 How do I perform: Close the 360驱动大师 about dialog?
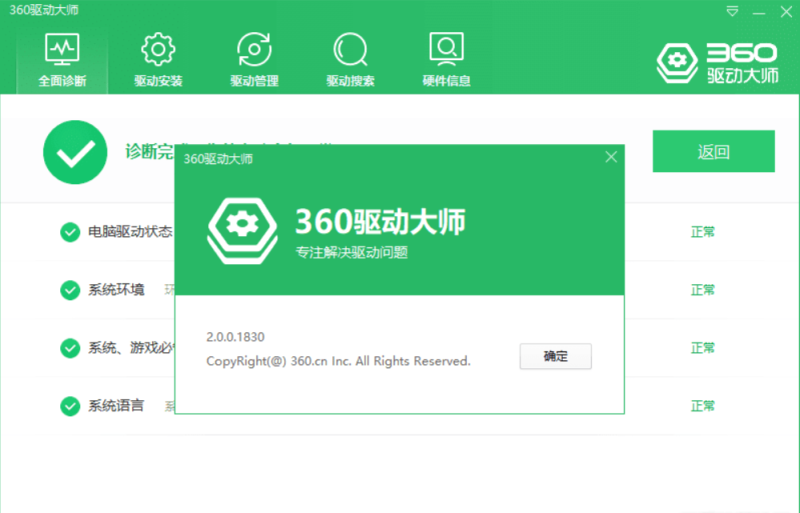click(611, 157)
